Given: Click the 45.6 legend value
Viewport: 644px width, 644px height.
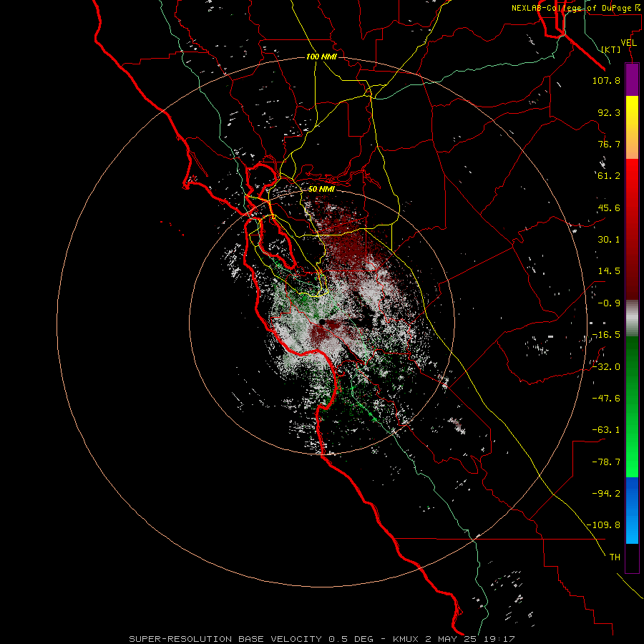Looking at the screenshot, I should (x=609, y=208).
